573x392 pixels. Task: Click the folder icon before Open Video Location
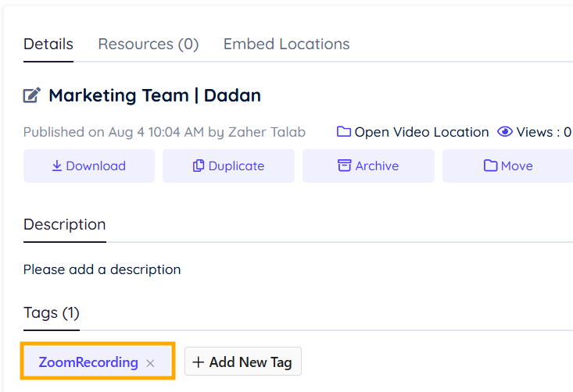pos(344,132)
